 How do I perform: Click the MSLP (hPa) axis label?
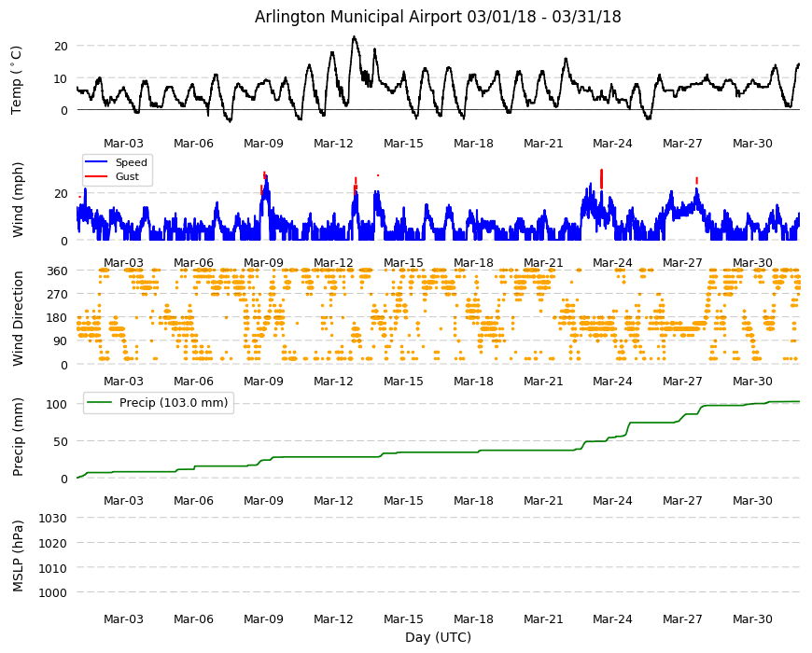[18, 556]
